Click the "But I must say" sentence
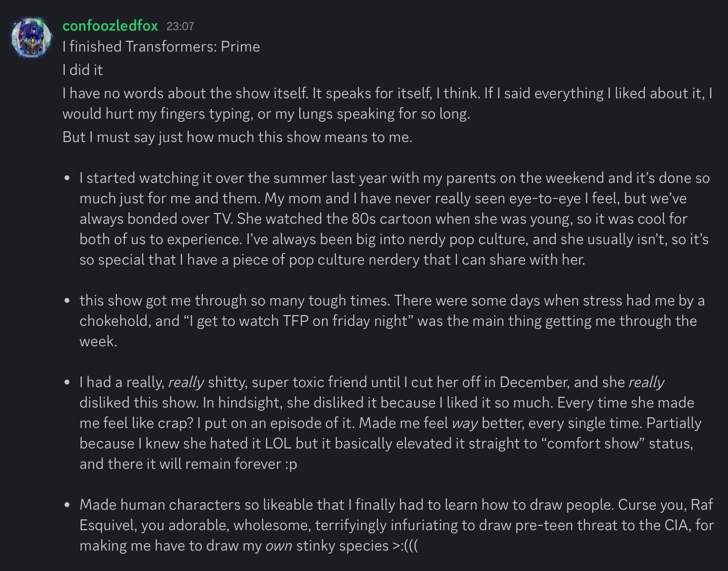Screen dimensions: 728x571 [x=237, y=137]
